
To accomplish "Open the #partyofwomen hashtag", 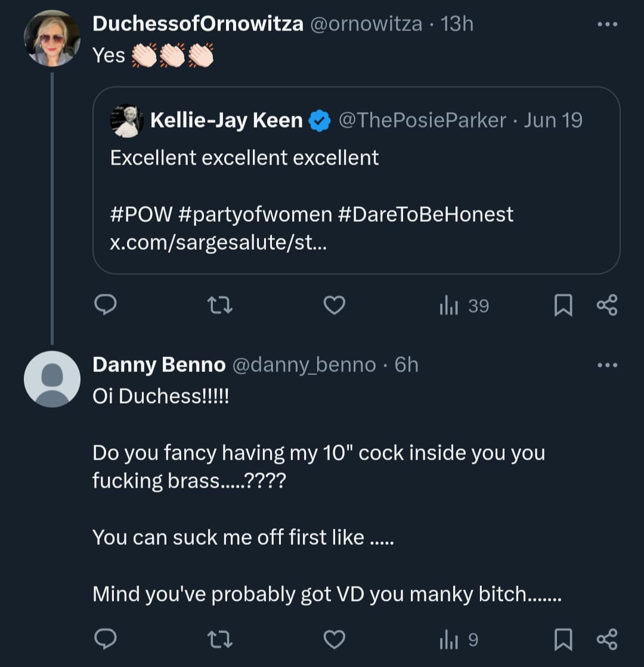I will [x=255, y=214].
